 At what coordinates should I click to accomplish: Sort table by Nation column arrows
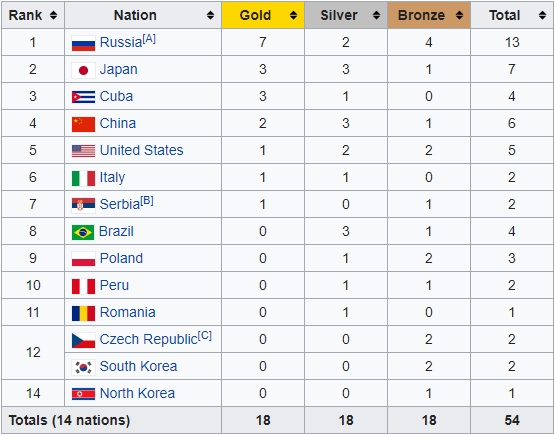pos(211,15)
